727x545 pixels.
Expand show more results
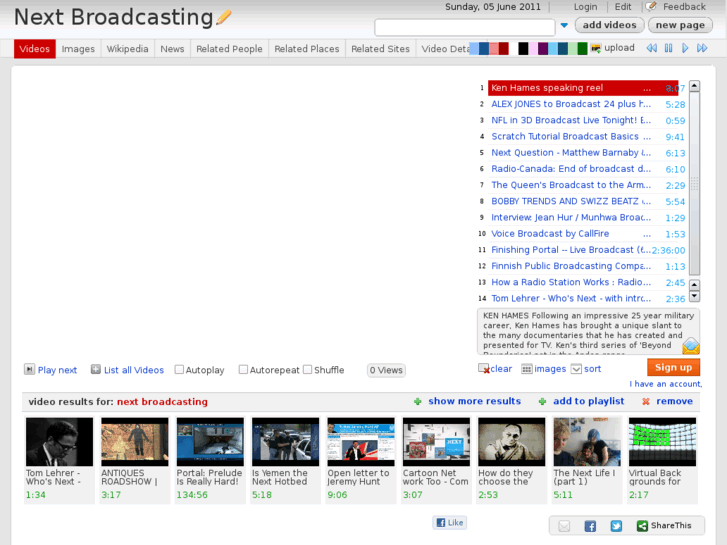pyautogui.click(x=474, y=401)
